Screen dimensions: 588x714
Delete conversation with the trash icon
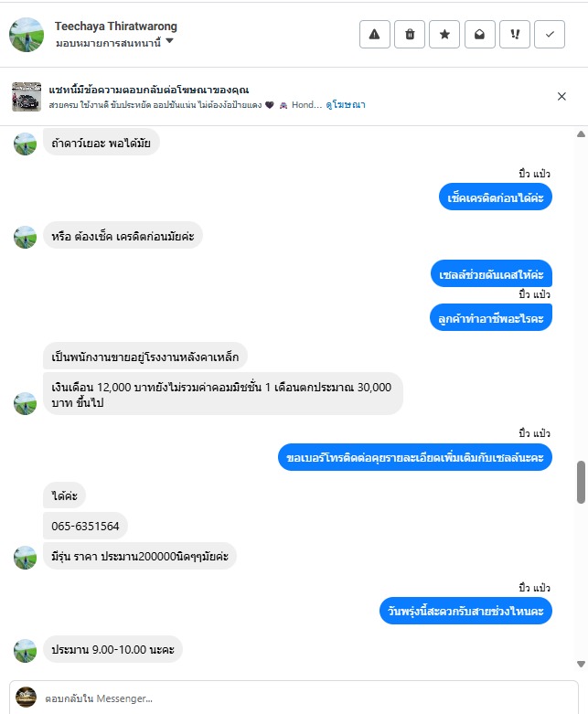tap(410, 34)
